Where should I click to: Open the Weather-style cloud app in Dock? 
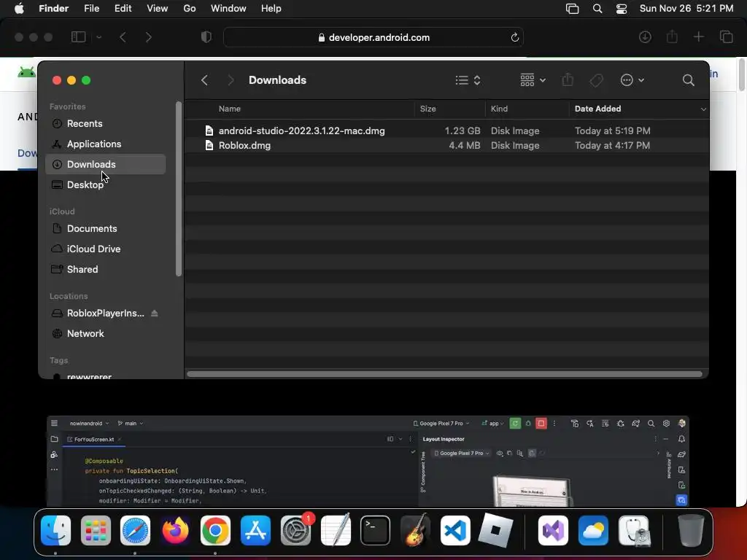(x=593, y=530)
